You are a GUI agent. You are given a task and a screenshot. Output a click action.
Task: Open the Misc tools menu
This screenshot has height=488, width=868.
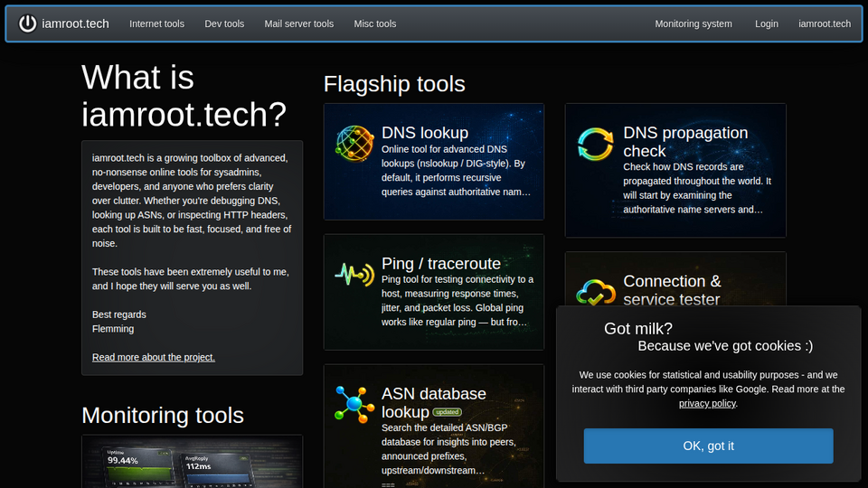[374, 23]
